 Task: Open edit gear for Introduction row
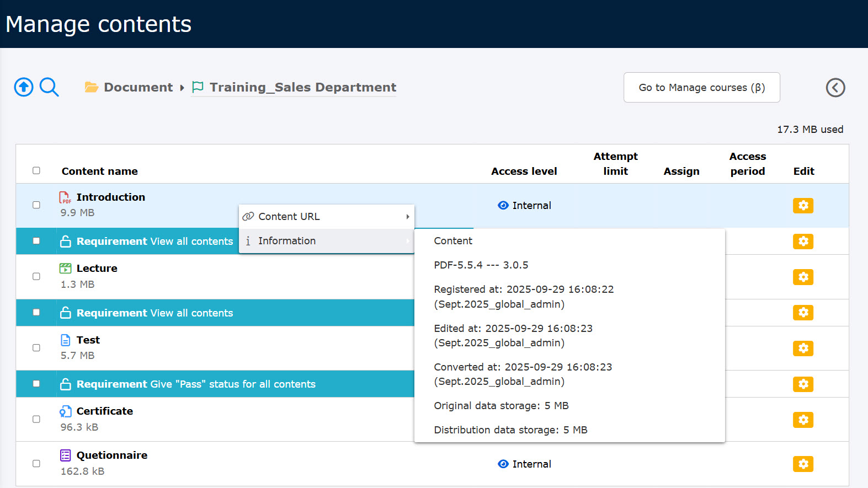803,206
